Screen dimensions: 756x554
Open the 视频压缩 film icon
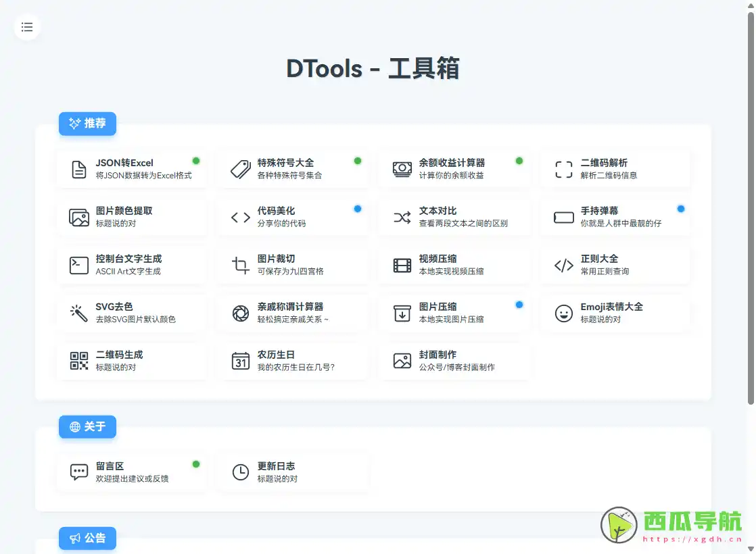tap(401, 265)
